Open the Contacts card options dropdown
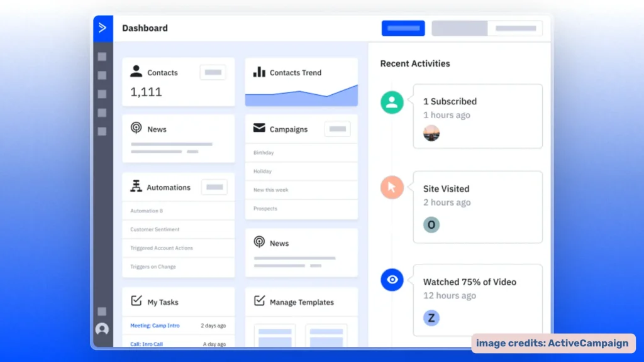The height and width of the screenshot is (362, 644). point(213,72)
